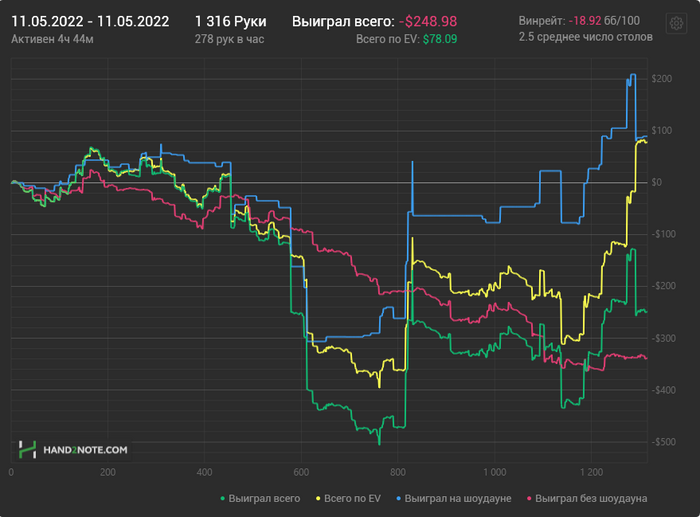Open the gear settings icon

tap(676, 23)
